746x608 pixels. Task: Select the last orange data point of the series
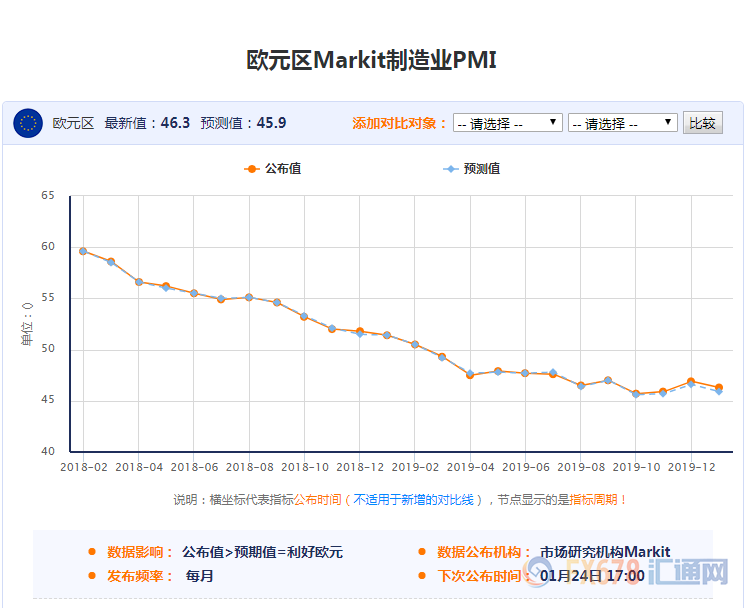point(719,388)
